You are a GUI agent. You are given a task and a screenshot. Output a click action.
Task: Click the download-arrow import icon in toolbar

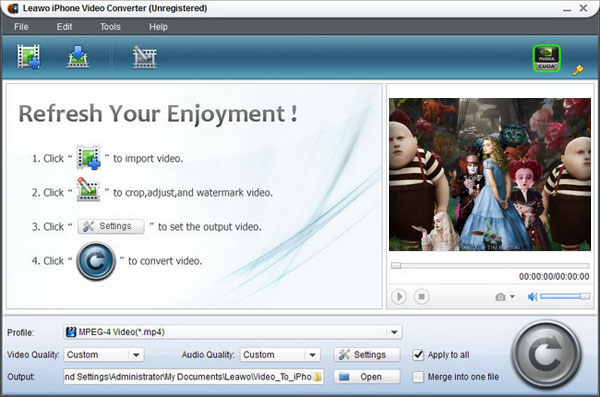78,57
